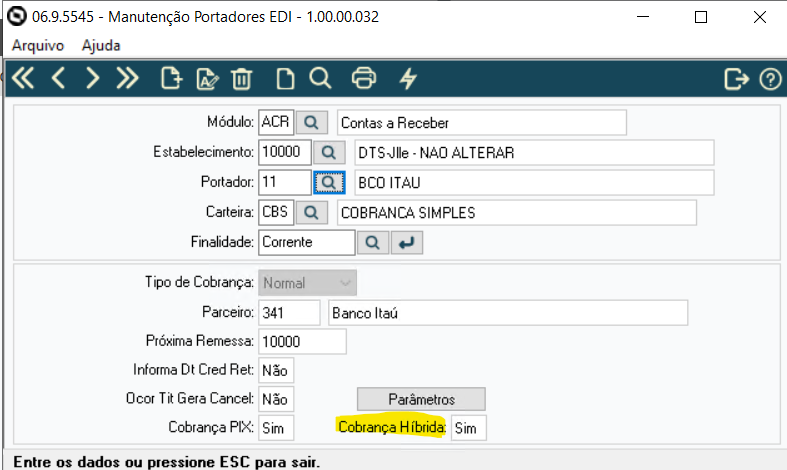The image size is (787, 470).
Task: Jump to the last record
Action: coord(127,79)
